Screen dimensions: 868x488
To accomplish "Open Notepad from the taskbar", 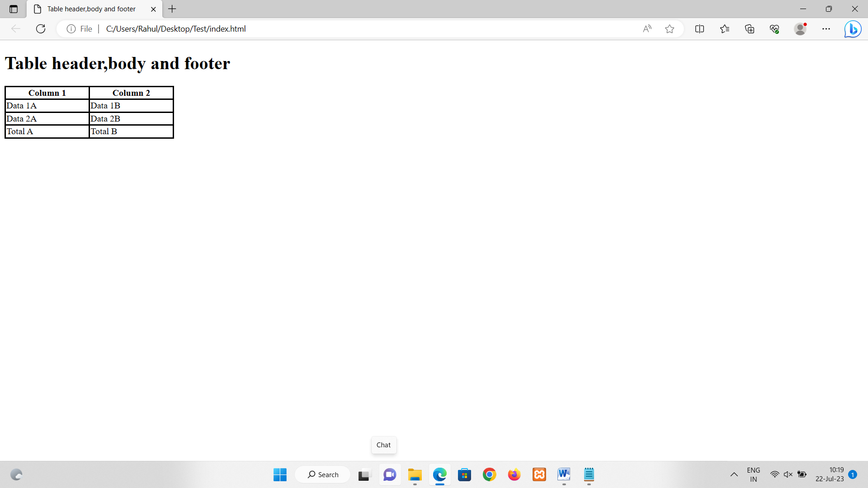I will tap(589, 474).
